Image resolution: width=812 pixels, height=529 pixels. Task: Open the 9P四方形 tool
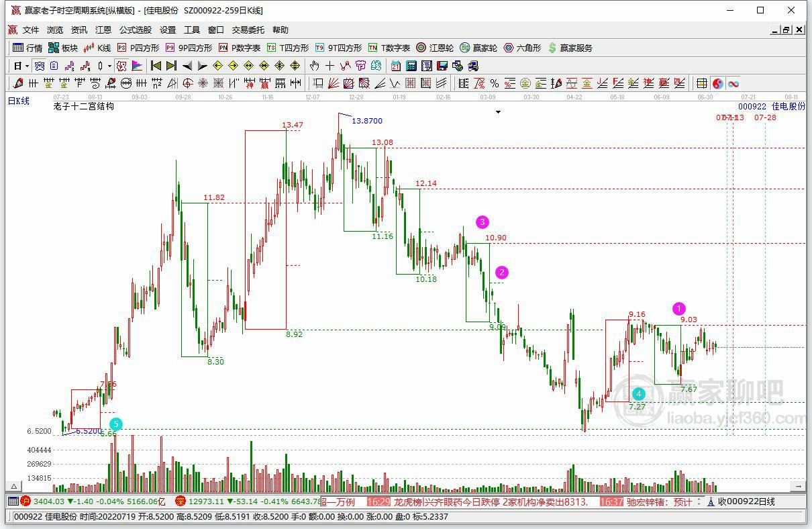(189, 48)
